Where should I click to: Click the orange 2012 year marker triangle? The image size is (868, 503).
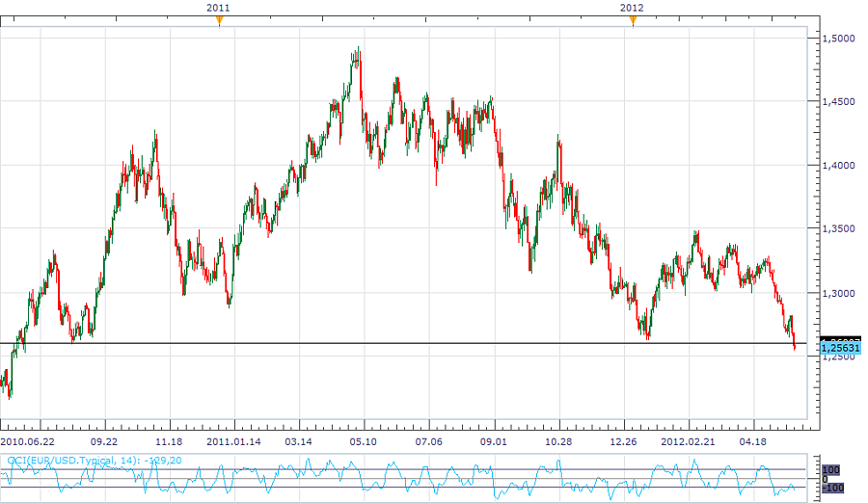pyautogui.click(x=633, y=20)
